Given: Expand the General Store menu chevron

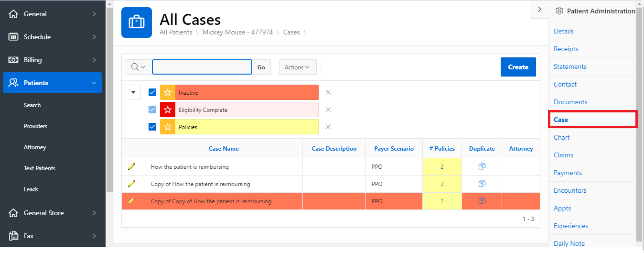Looking at the screenshot, I should pyautogui.click(x=94, y=213).
